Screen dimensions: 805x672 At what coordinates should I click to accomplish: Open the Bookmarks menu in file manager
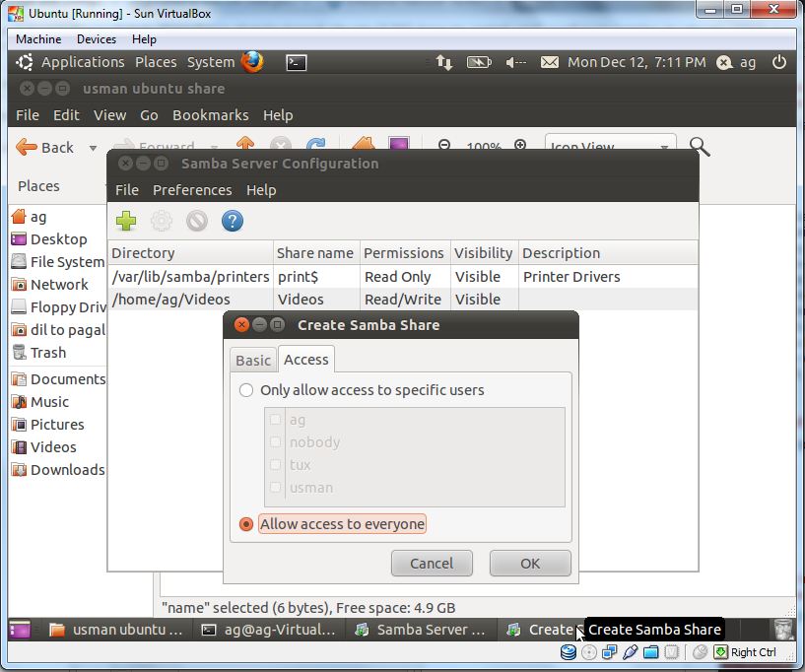(x=211, y=115)
